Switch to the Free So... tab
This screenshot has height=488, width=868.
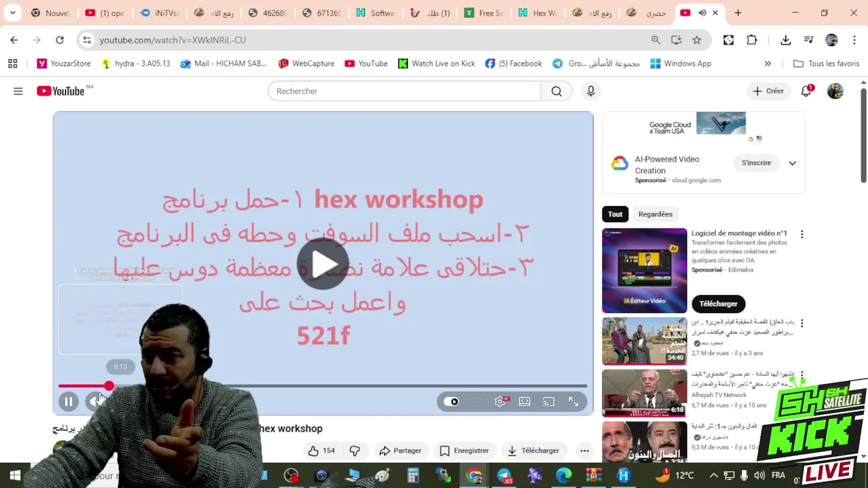point(484,13)
